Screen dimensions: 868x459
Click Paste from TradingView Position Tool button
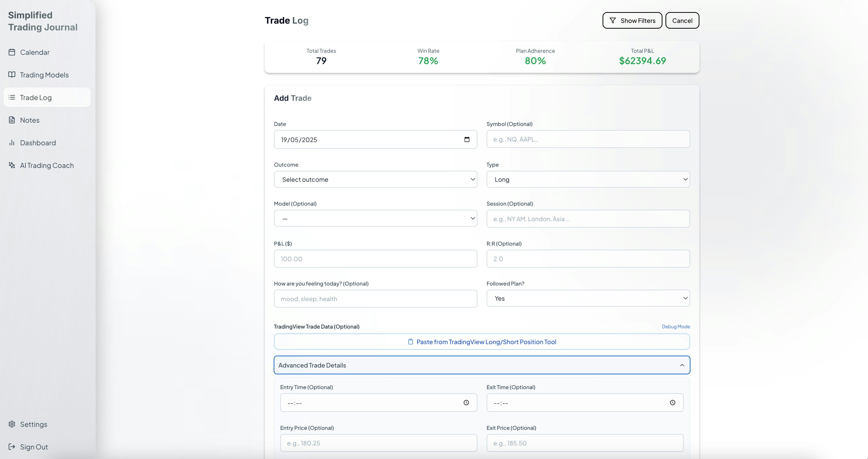[482, 342]
